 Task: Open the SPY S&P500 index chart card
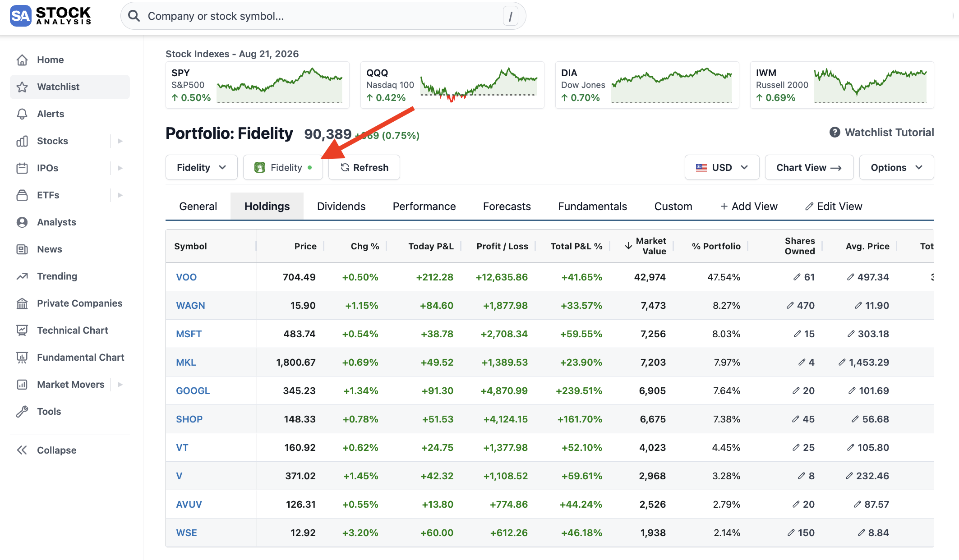(x=258, y=85)
